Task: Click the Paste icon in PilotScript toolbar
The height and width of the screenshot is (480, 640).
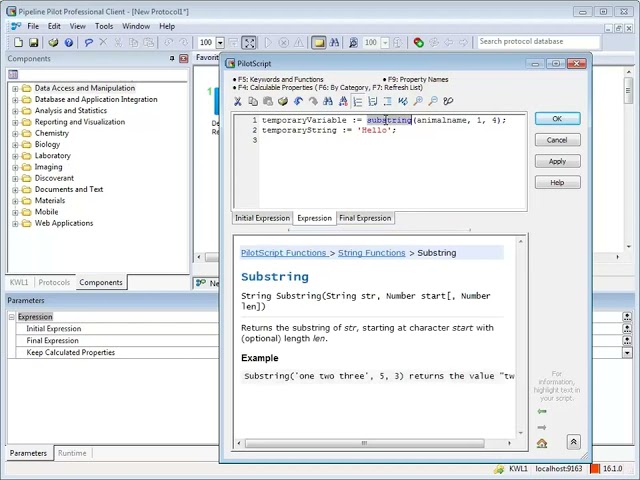Action: pos(268,101)
